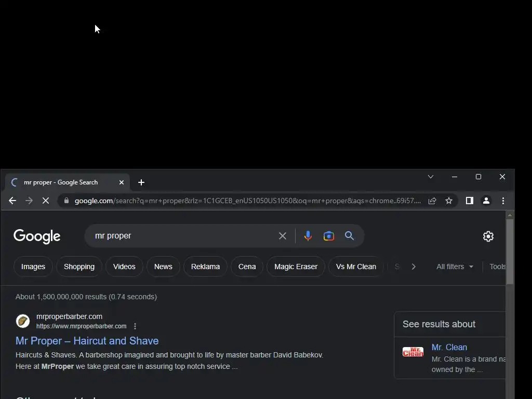Open the Mr. Clean link in side panel

click(449, 348)
